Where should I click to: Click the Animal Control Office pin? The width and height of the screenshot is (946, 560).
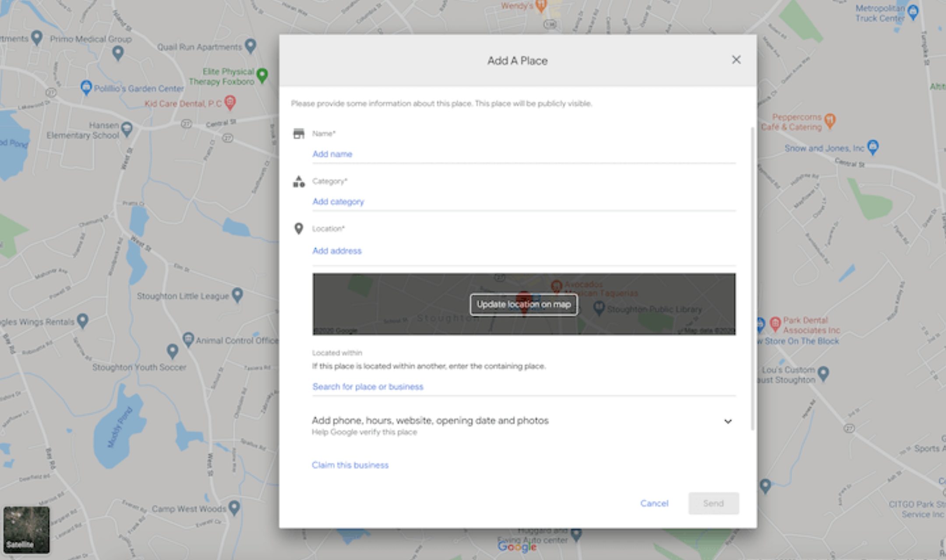(x=188, y=339)
